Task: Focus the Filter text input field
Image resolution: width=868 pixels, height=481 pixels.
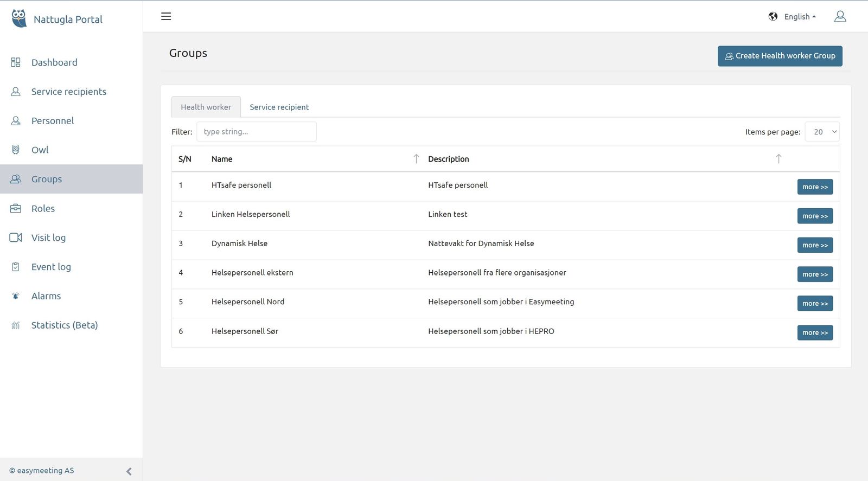Action: 256,132
